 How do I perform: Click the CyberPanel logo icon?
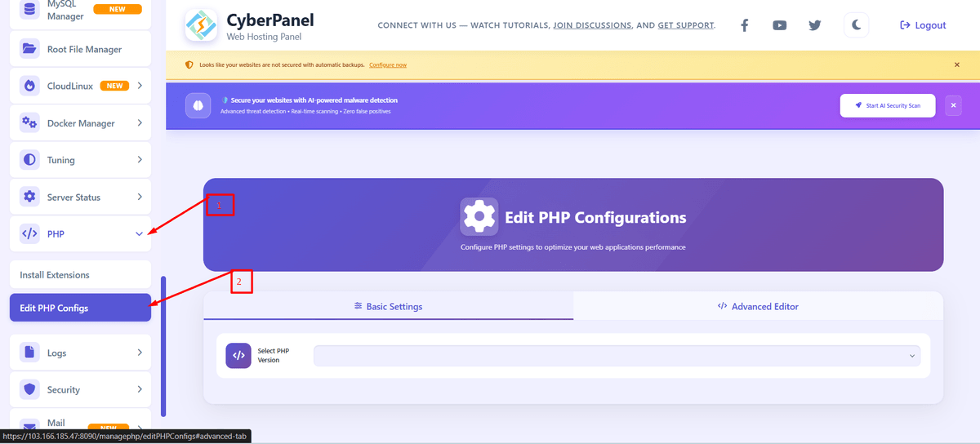(x=200, y=25)
